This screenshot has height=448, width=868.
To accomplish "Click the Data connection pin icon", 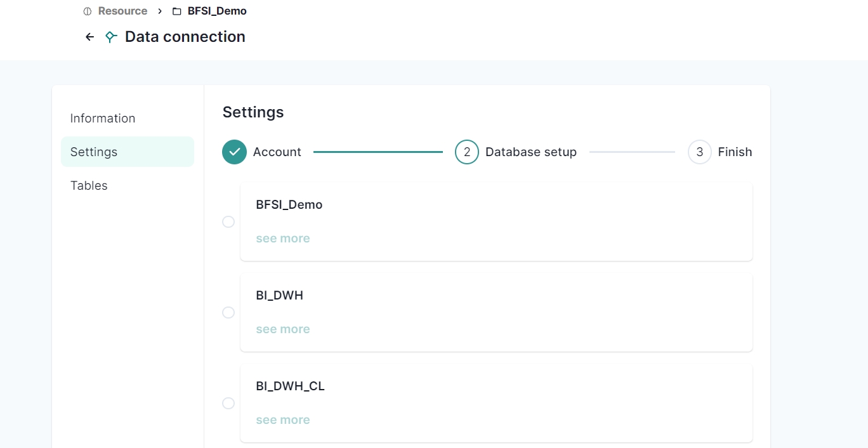I will (111, 37).
